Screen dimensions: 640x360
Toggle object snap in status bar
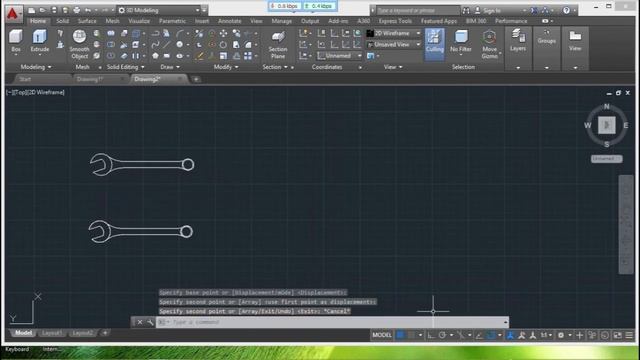[491, 335]
